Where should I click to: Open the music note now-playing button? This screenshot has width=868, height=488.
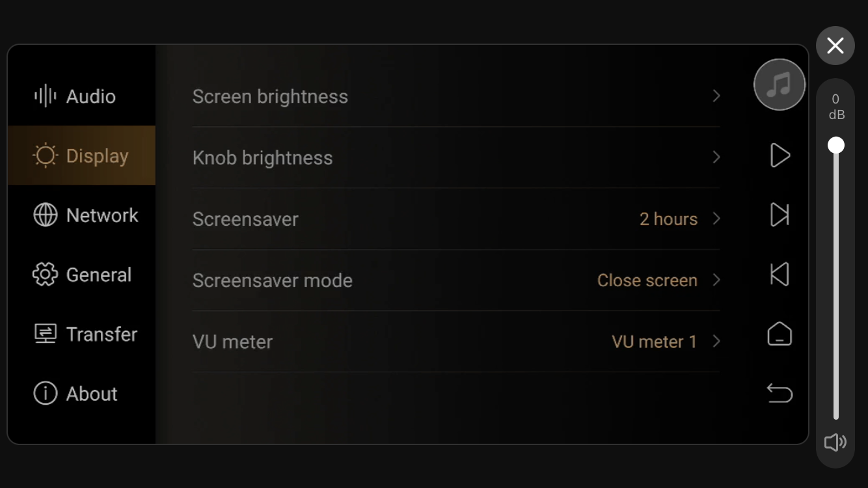tap(779, 85)
